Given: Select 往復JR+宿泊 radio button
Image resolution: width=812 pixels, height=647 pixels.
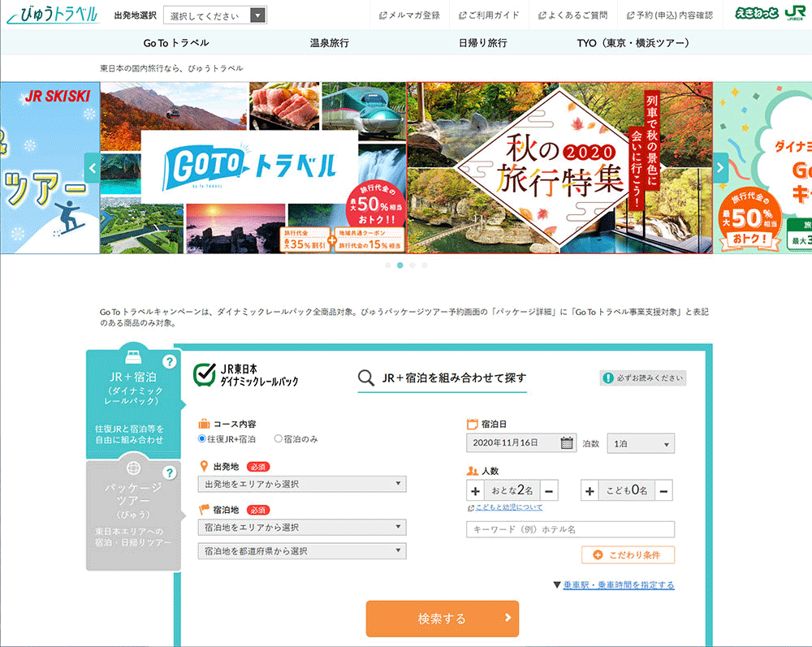Looking at the screenshot, I should point(202,439).
